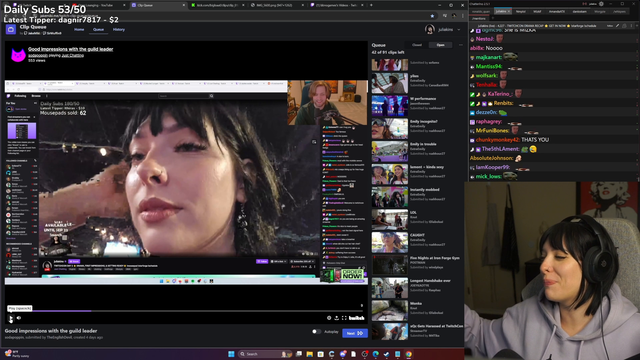640x360 pixels.
Task: Click AbsoluteJohnson username in chat
Action: (491, 158)
